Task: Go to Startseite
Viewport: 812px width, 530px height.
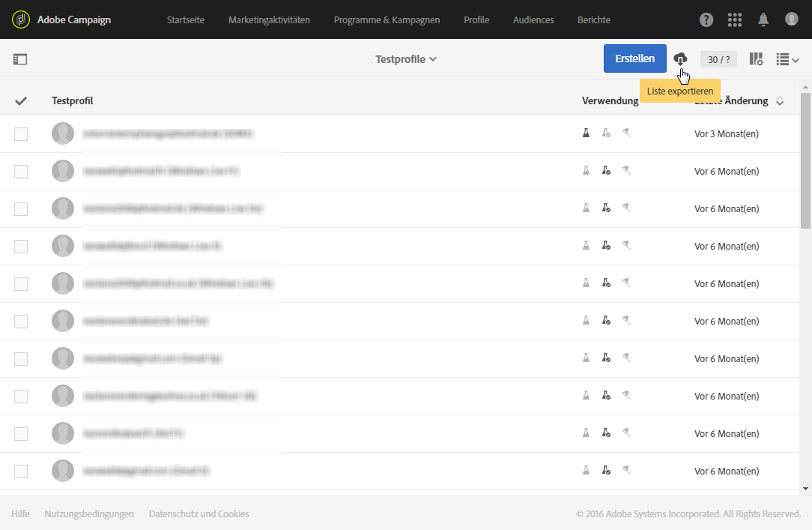Action: (185, 19)
